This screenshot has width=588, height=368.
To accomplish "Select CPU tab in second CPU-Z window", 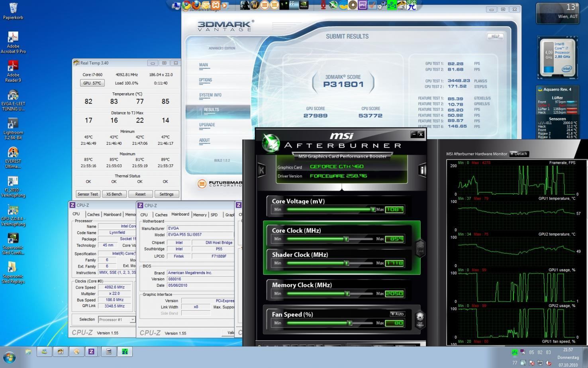I will [x=144, y=215].
